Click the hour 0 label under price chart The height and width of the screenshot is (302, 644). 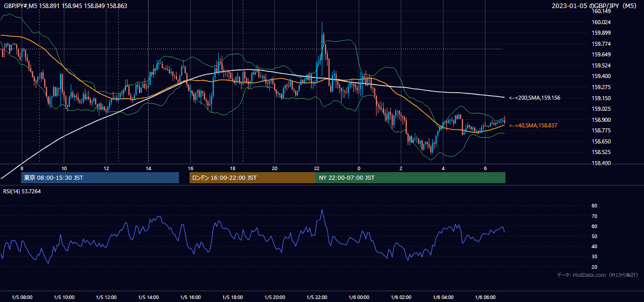tap(359, 168)
